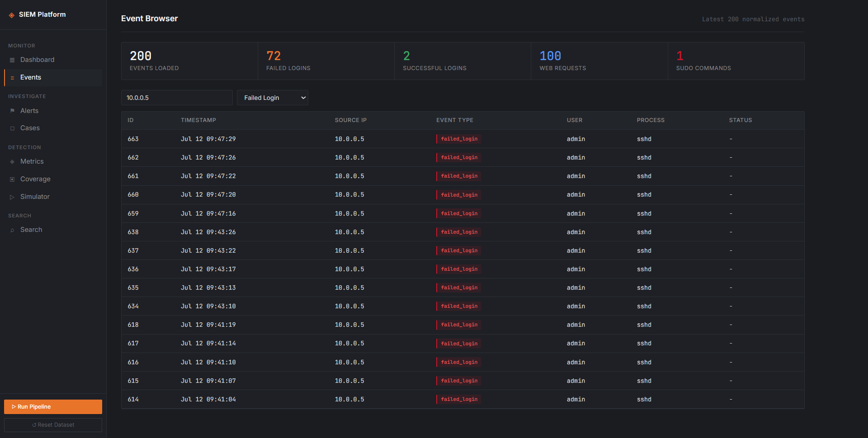Open the Search page
Image resolution: width=868 pixels, height=438 pixels.
53,230
